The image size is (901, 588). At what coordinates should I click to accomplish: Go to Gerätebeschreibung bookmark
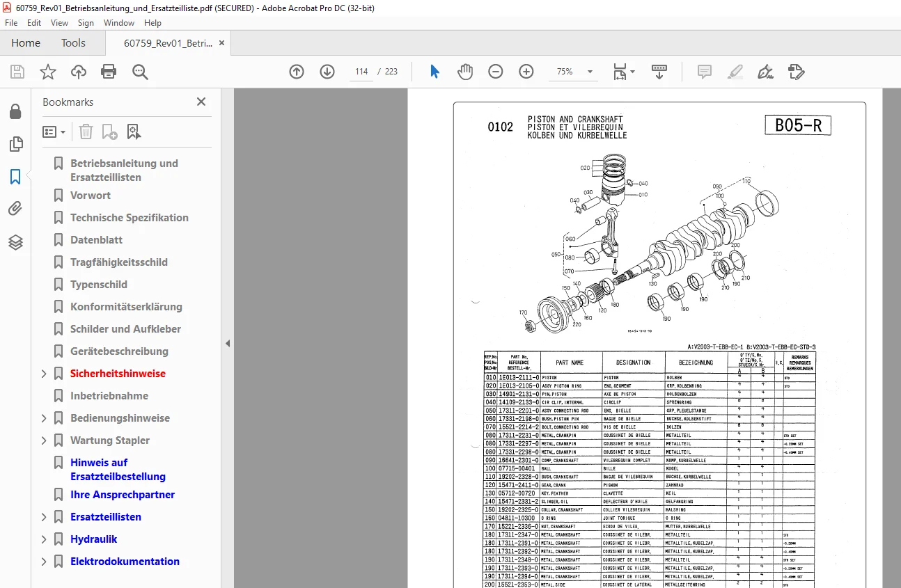pos(119,351)
